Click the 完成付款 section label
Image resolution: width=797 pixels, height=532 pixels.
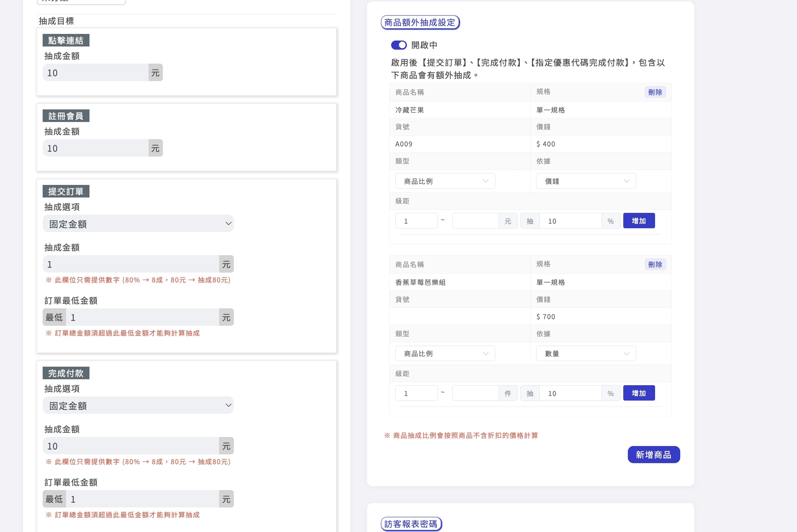66,373
